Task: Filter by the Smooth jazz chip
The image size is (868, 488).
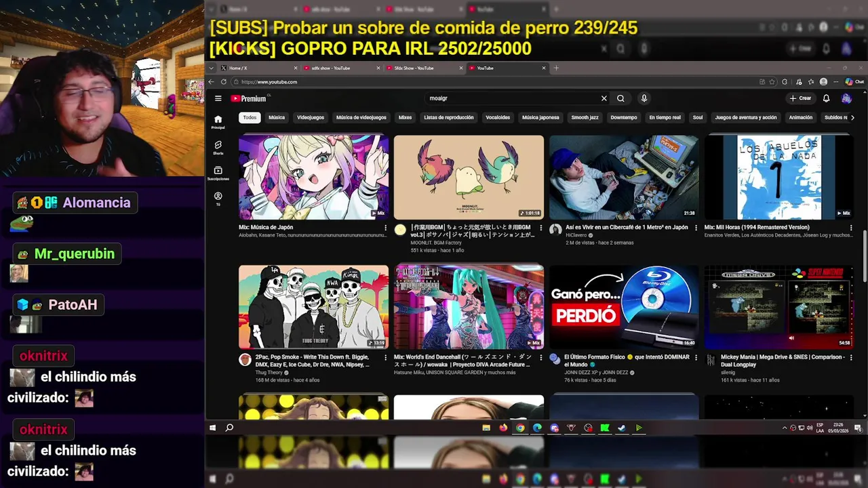Action: click(x=585, y=117)
